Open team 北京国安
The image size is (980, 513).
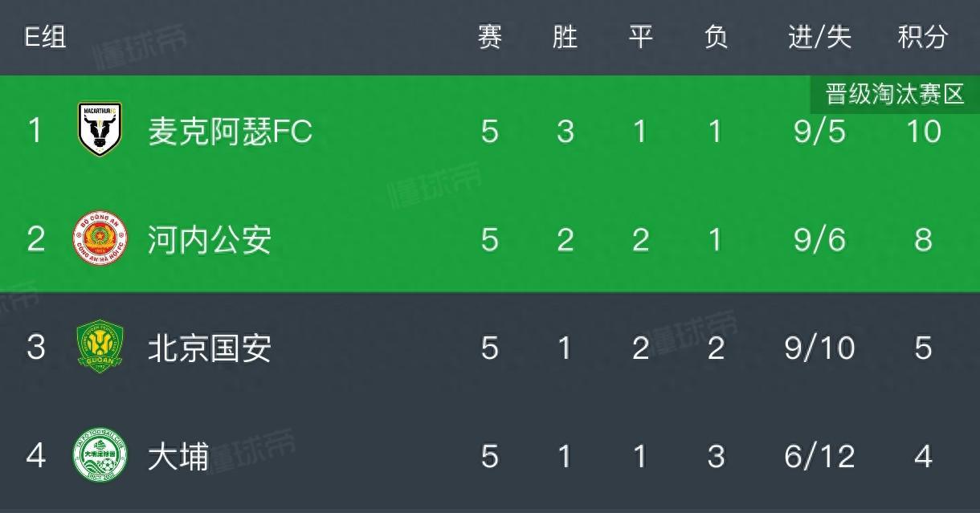tap(210, 348)
